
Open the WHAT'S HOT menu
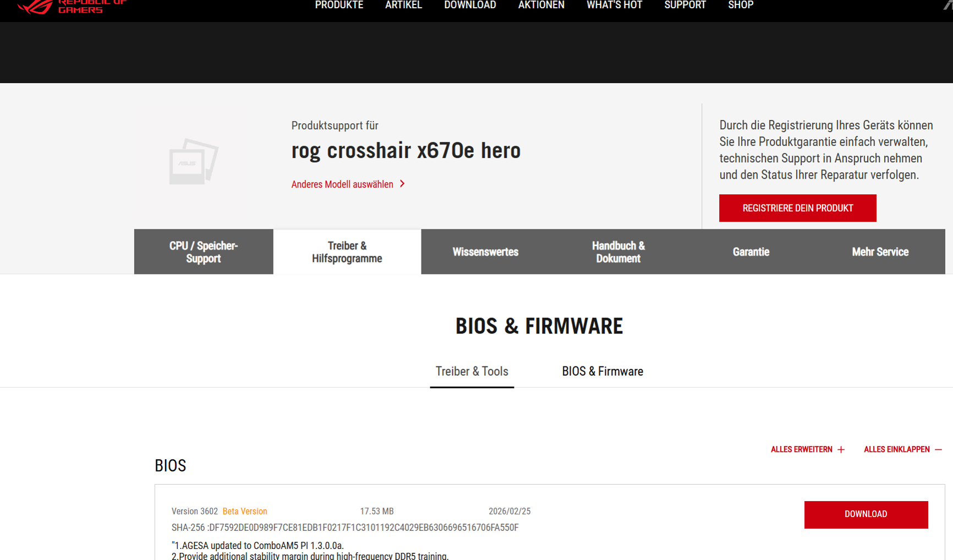click(614, 5)
